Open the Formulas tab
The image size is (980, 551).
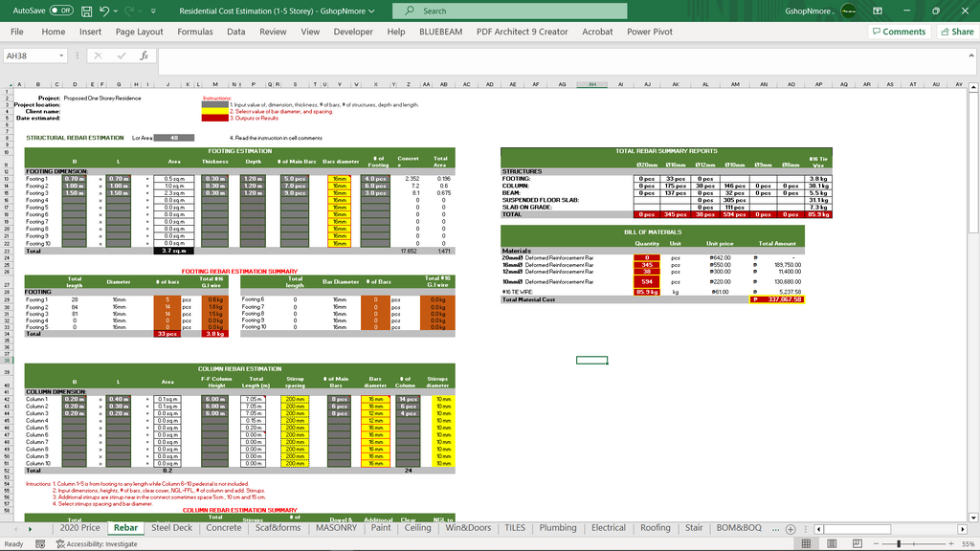[x=194, y=32]
